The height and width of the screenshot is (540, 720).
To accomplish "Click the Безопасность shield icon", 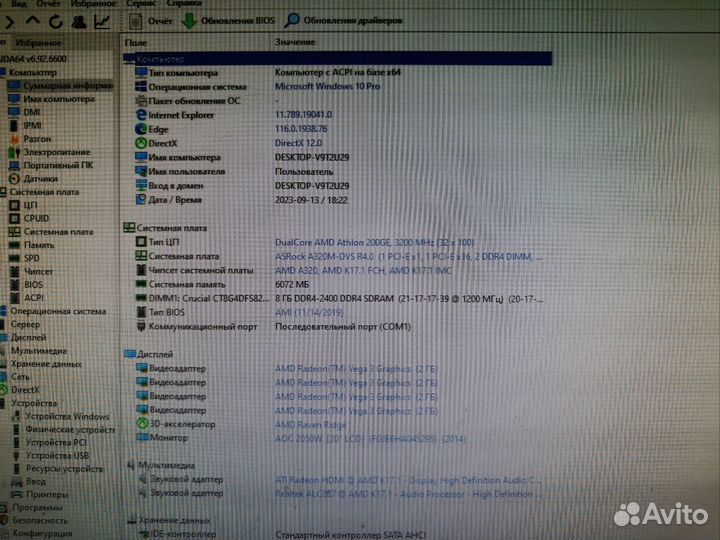I will (x=4, y=521).
